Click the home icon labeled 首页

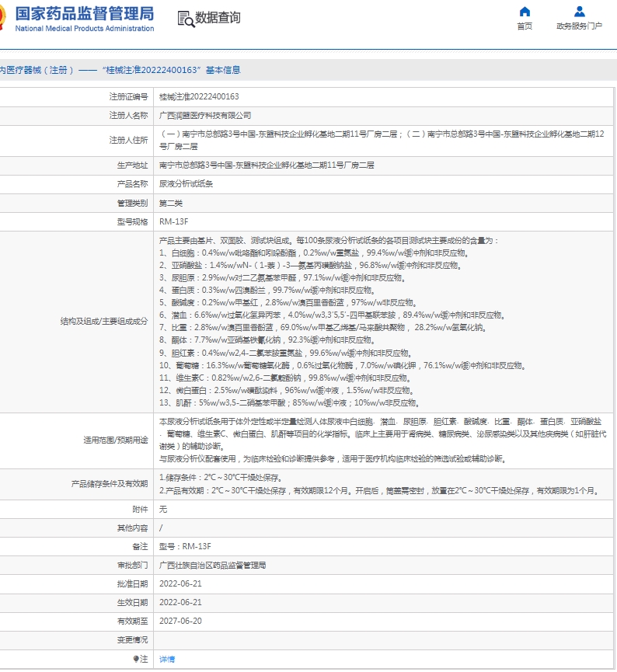(x=525, y=12)
